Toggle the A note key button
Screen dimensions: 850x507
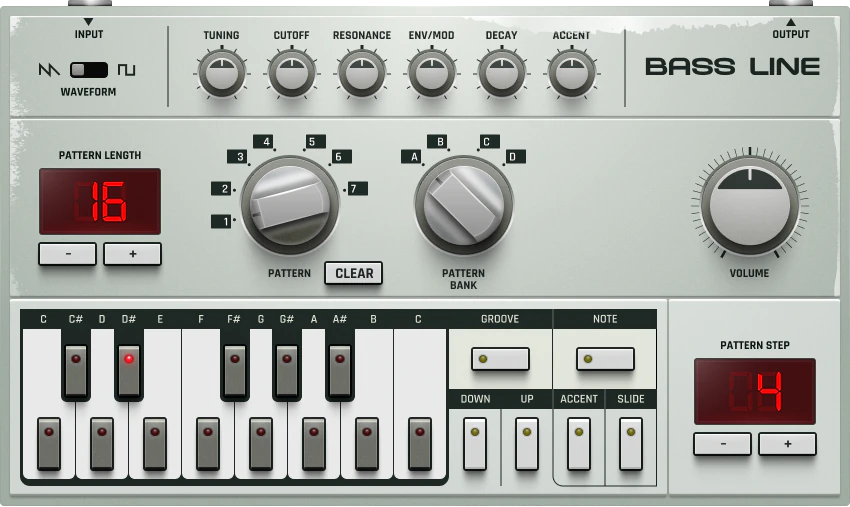tap(314, 444)
